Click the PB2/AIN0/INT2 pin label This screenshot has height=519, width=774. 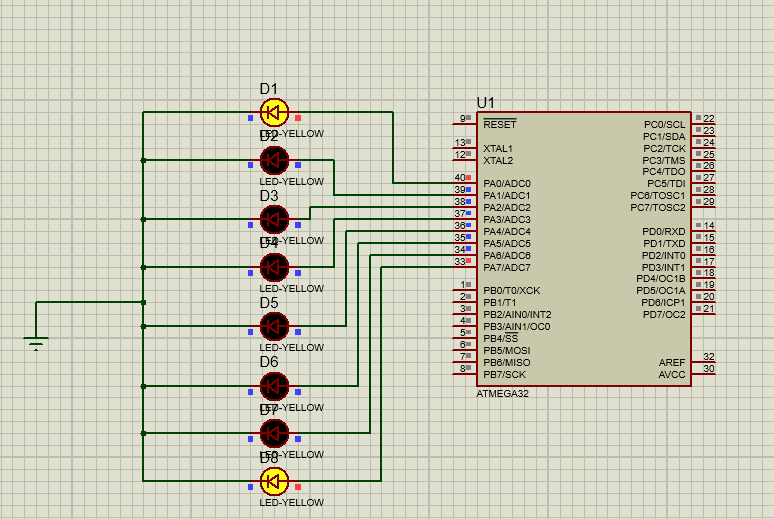point(517,315)
